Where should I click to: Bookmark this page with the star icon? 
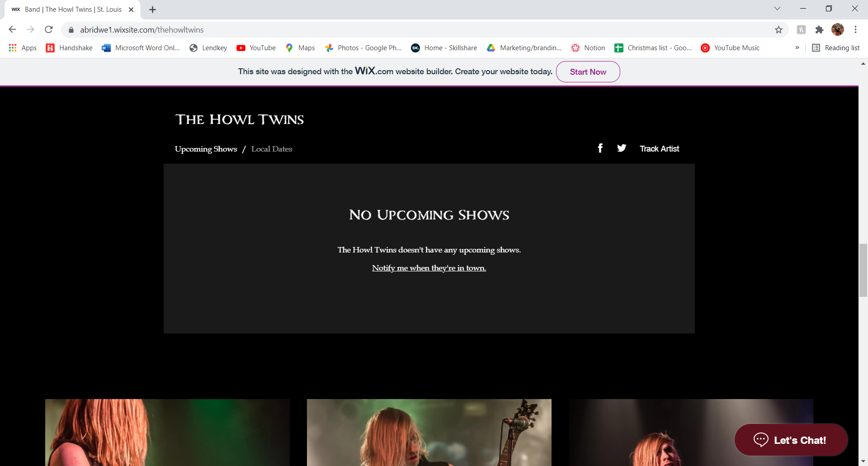[778, 30]
